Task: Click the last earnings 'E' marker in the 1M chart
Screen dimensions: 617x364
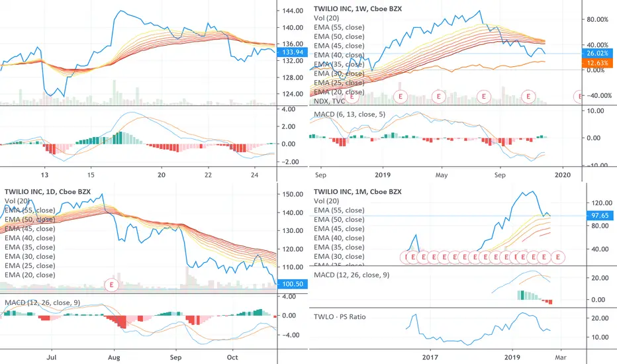Action: 558,257
